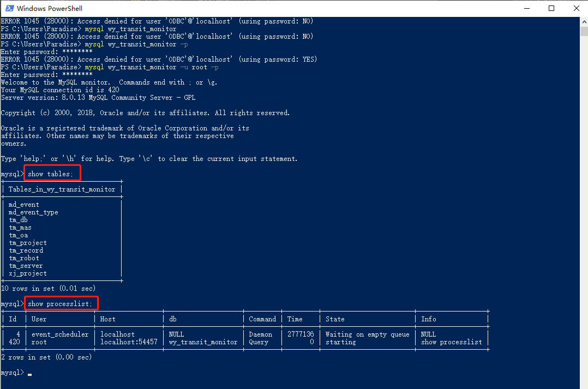Viewport: 588px width, 389px height.
Task: Click the process Id '4' cell
Action: pos(18,334)
